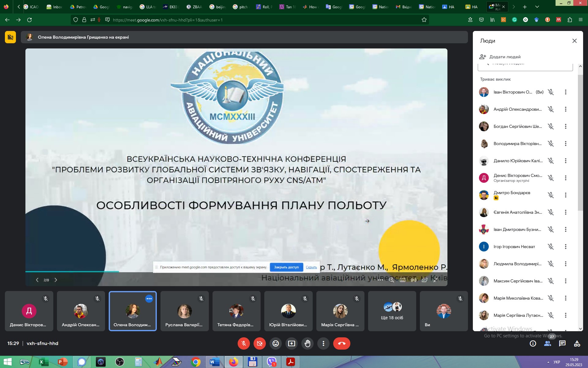This screenshot has width=588, height=368.
Task: Open Ще 18 осіб tile
Action: point(392,311)
